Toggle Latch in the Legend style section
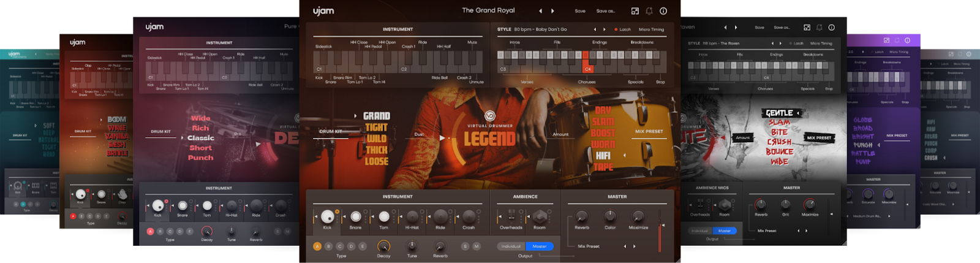 click(x=622, y=29)
